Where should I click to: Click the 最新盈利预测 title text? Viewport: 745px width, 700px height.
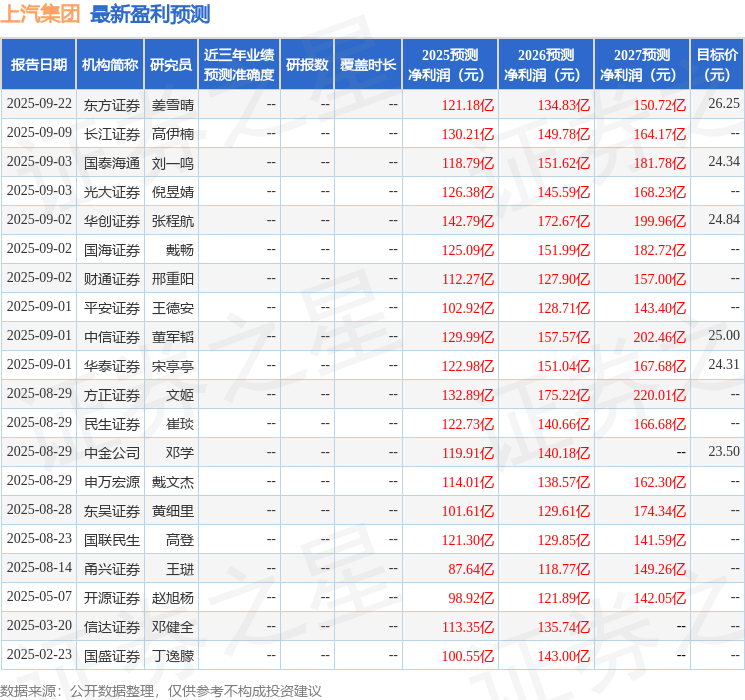pyautogui.click(x=150, y=14)
